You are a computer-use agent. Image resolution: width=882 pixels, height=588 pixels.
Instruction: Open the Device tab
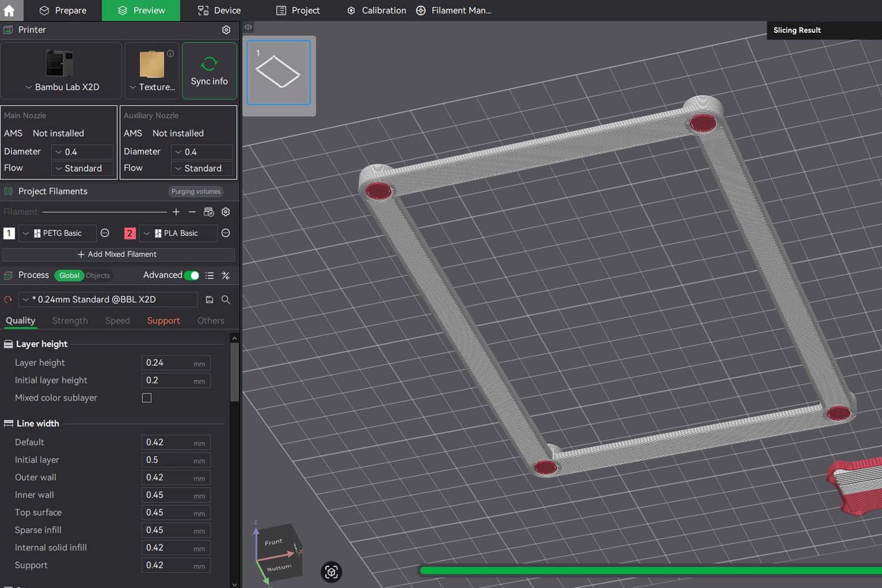pos(219,11)
